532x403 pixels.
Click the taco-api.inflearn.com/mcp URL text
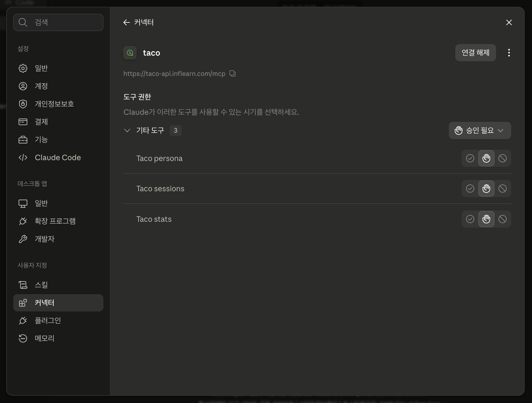174,73
